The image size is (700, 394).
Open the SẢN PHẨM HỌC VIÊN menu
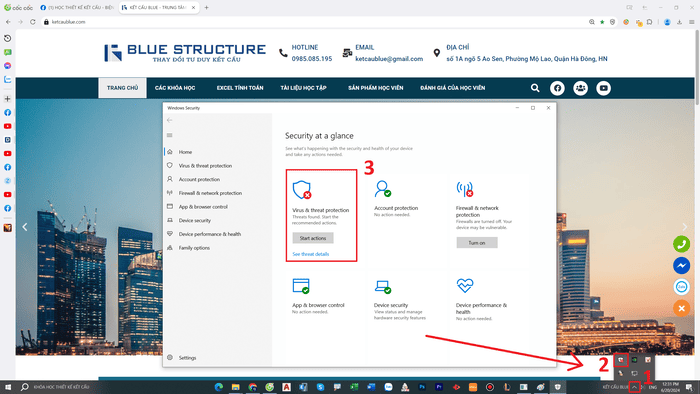pos(375,88)
